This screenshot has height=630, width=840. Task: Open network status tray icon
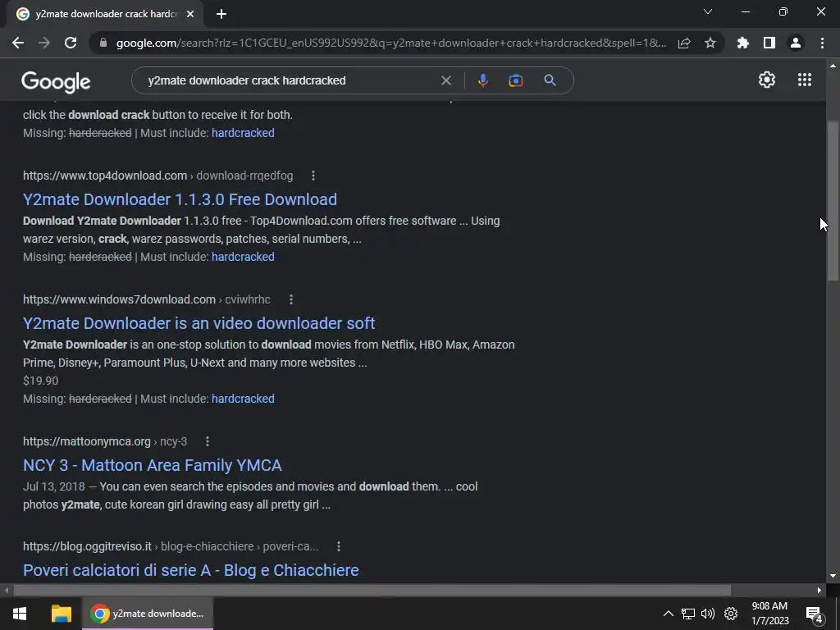click(x=688, y=614)
